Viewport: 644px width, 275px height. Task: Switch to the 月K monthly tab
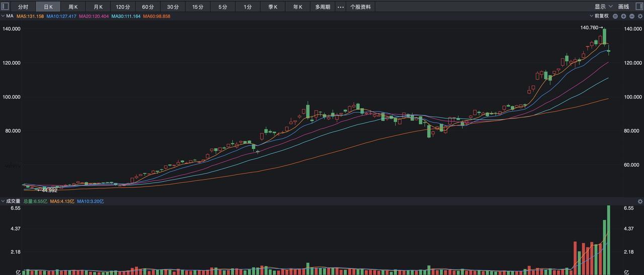(98, 7)
